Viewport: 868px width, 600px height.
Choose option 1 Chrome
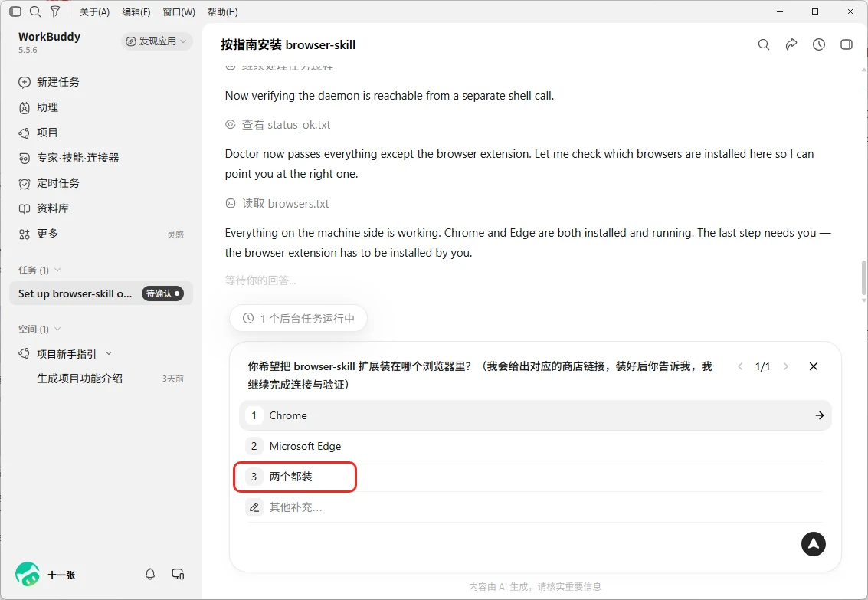536,415
